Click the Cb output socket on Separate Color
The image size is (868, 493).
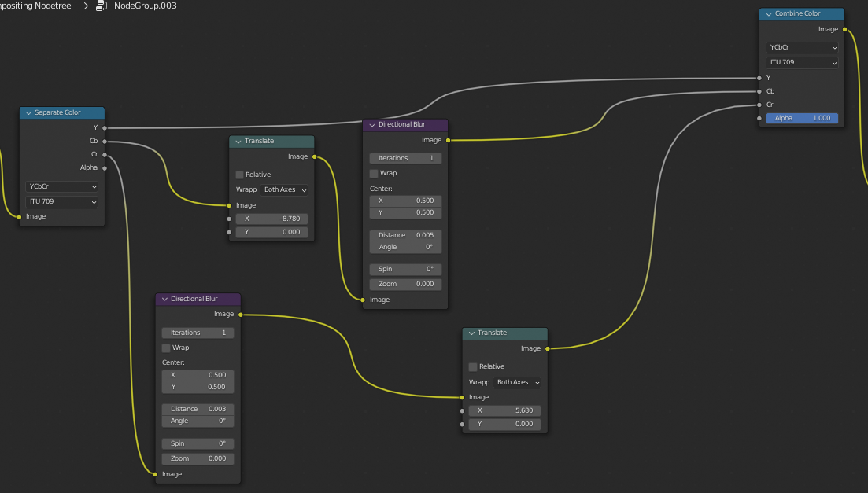(104, 141)
